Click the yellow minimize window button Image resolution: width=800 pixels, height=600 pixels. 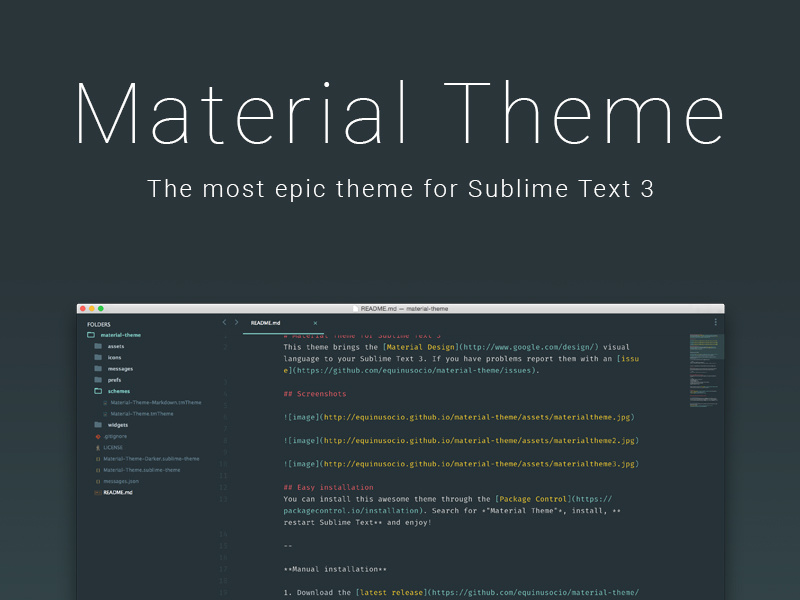pyautogui.click(x=92, y=309)
